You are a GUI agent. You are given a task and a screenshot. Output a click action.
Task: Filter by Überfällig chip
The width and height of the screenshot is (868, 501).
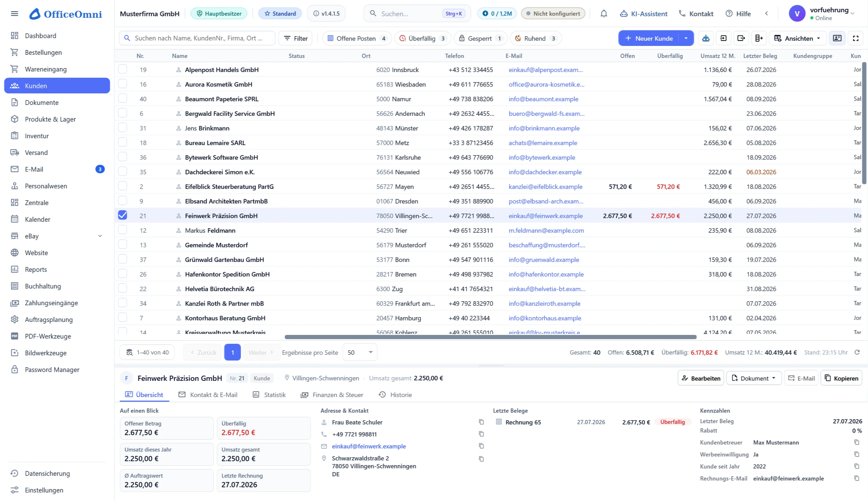point(422,38)
